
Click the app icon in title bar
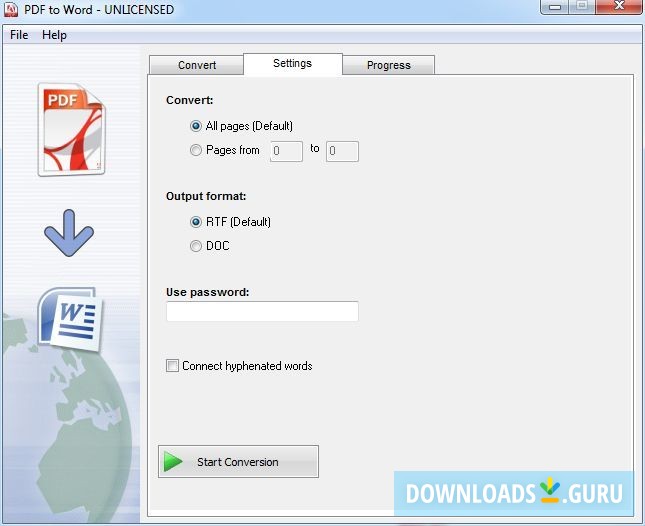click(x=11, y=9)
